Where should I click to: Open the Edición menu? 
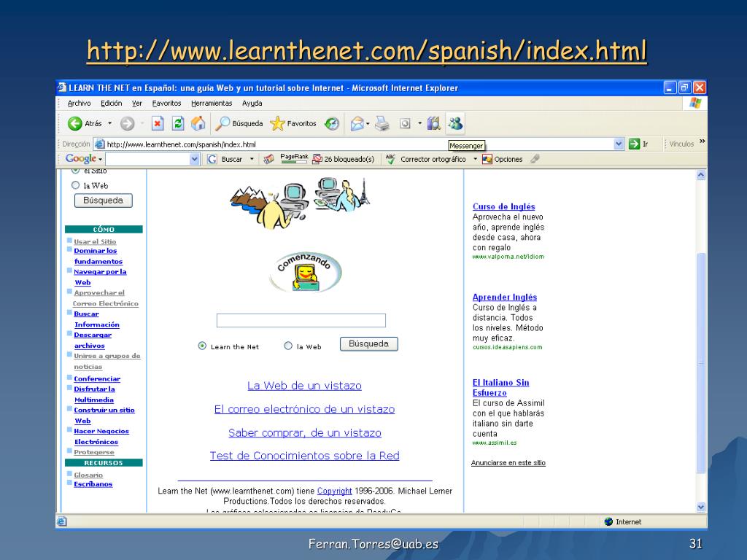pyautogui.click(x=111, y=104)
